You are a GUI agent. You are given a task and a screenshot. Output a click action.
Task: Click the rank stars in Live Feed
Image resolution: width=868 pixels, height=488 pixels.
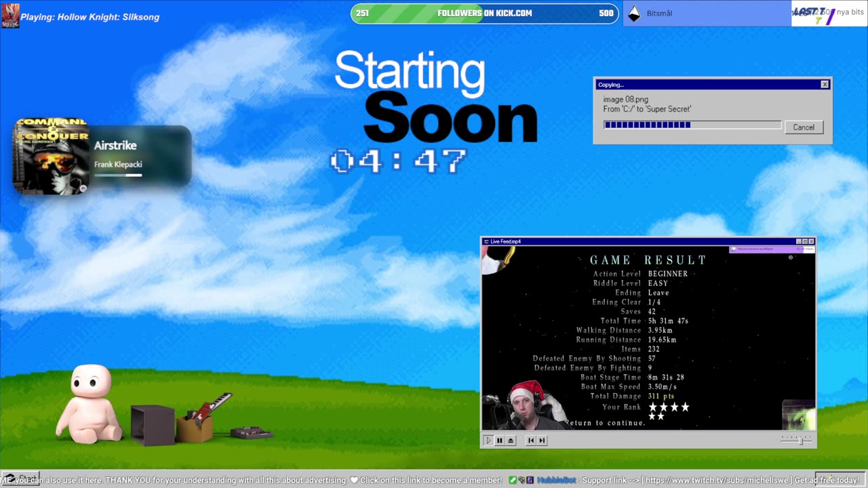click(x=669, y=411)
